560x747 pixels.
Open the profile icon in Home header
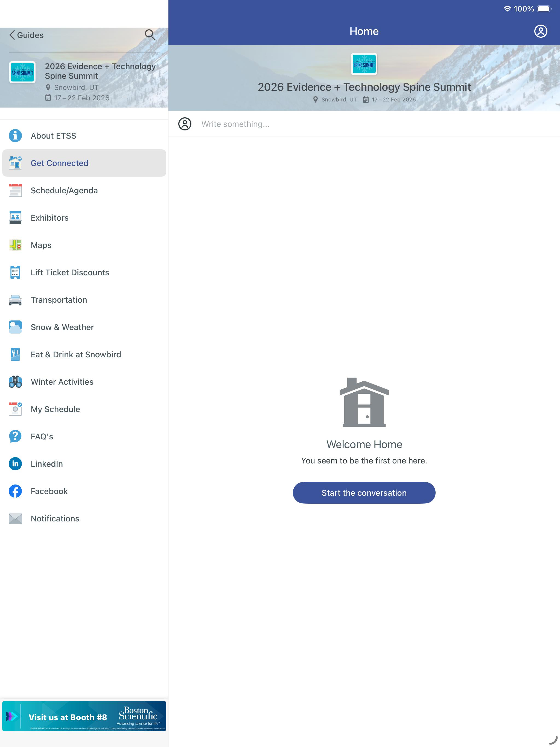tap(540, 31)
